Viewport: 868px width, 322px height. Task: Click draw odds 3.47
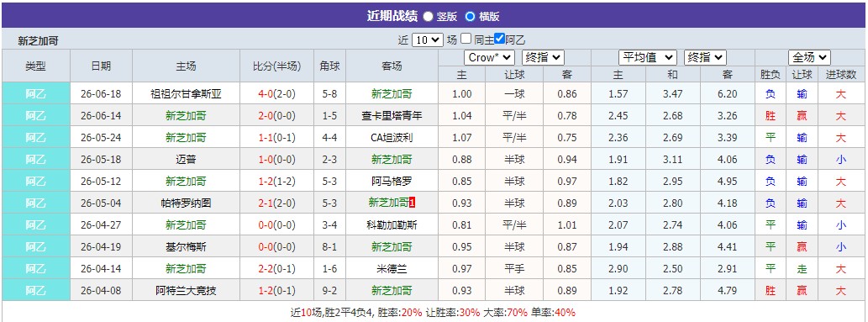click(x=672, y=94)
